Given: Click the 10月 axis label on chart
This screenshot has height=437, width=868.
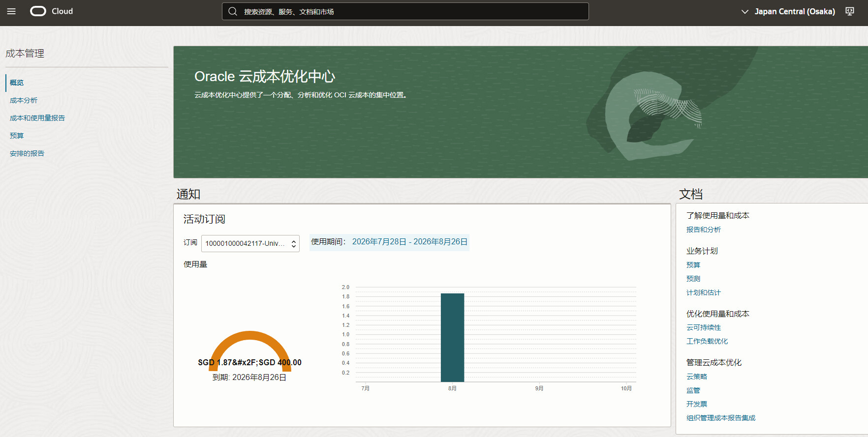Looking at the screenshot, I should click(x=626, y=389).
